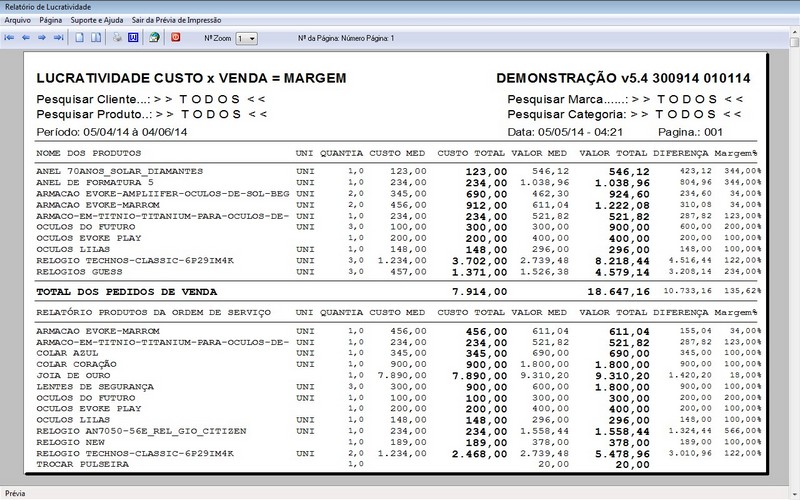Click DEMONSTRAÇÃO v5.4 header text

tap(623, 78)
